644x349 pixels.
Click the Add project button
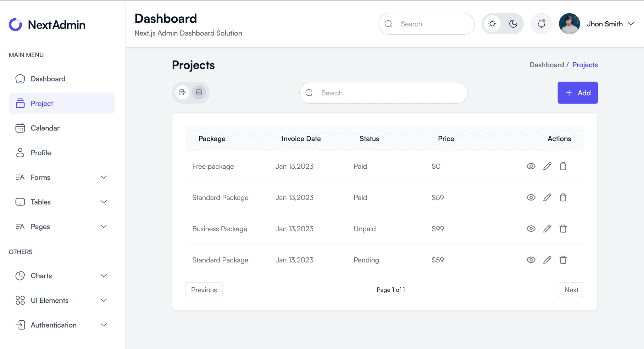tap(577, 93)
